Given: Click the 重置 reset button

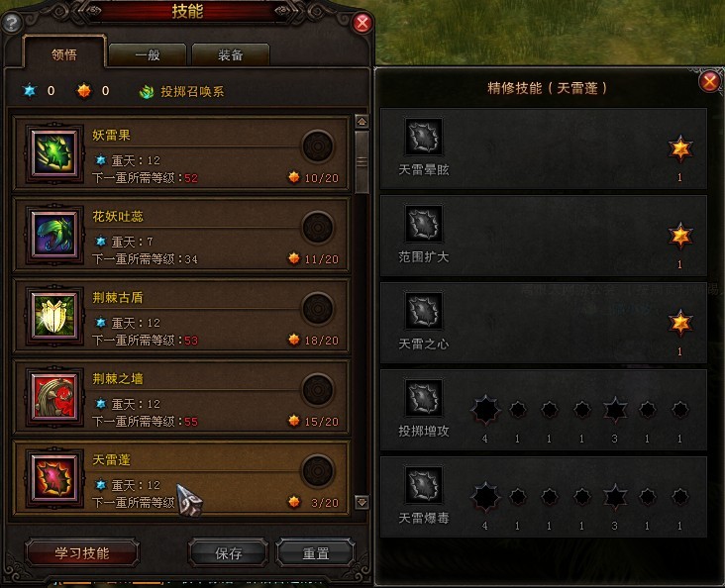Looking at the screenshot, I should click(316, 553).
